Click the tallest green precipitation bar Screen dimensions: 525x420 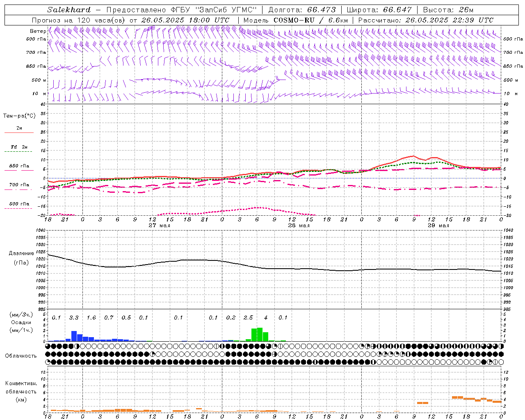(260, 334)
